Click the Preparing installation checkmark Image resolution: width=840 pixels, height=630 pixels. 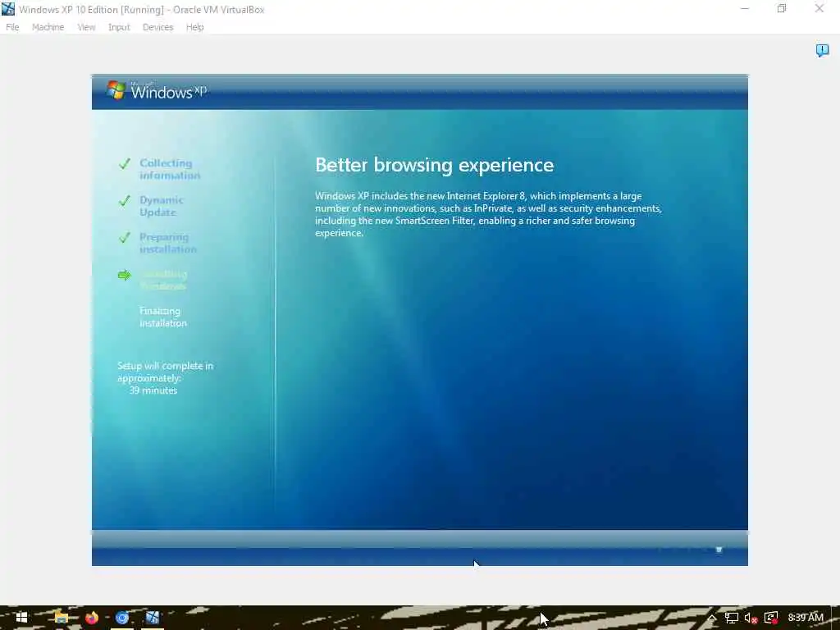125,237
